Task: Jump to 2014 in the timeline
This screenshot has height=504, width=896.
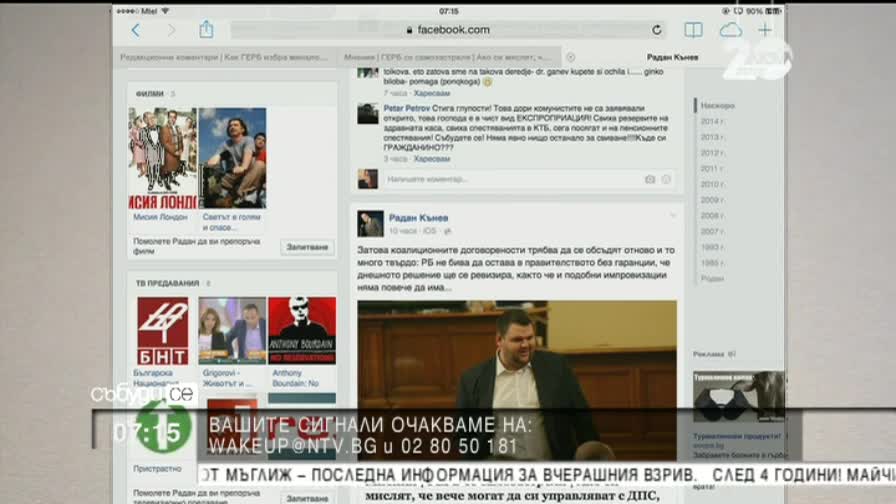Action: [x=712, y=121]
